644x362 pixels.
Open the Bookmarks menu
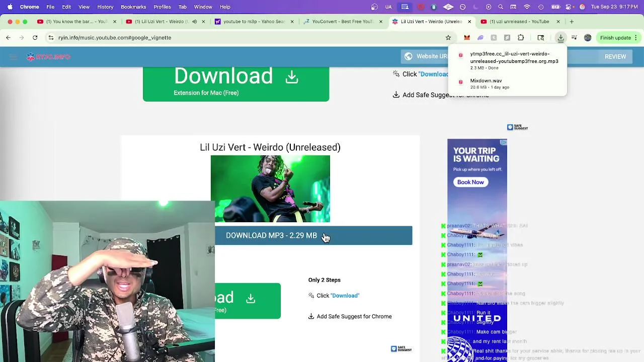tap(133, 7)
